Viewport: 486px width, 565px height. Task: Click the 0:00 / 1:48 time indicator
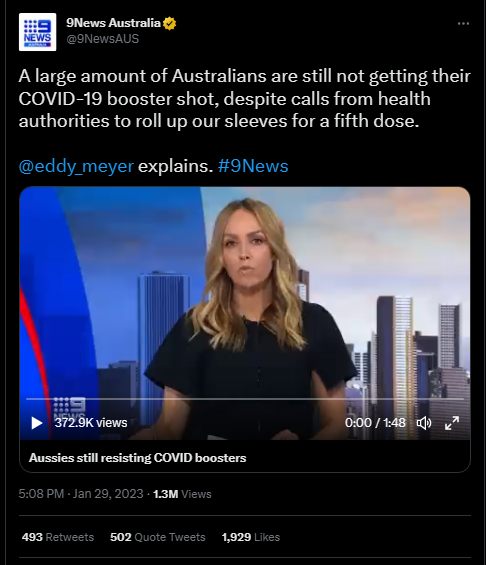click(375, 422)
